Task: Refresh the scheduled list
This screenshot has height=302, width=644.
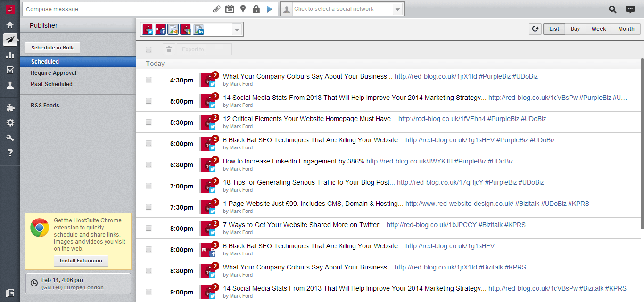Action: (535, 29)
